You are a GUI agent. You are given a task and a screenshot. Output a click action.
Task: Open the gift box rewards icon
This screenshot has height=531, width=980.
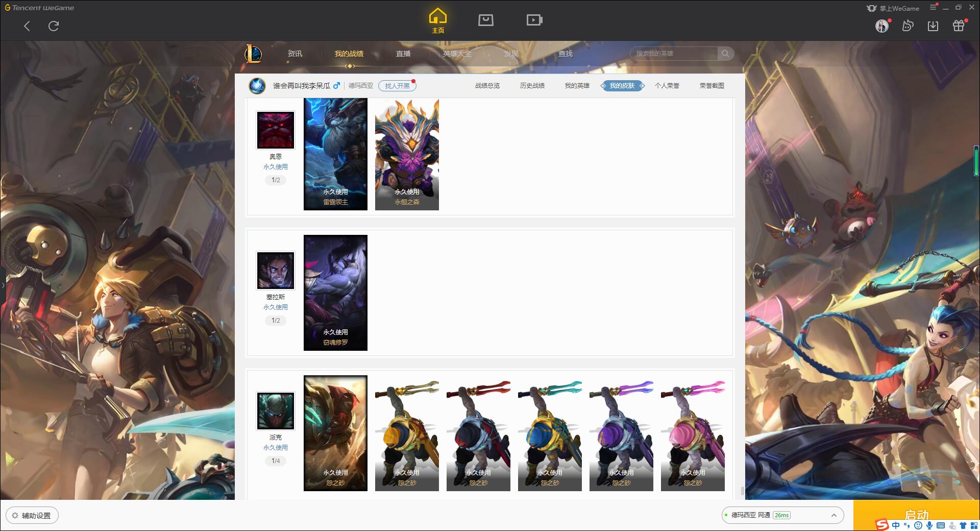[959, 26]
